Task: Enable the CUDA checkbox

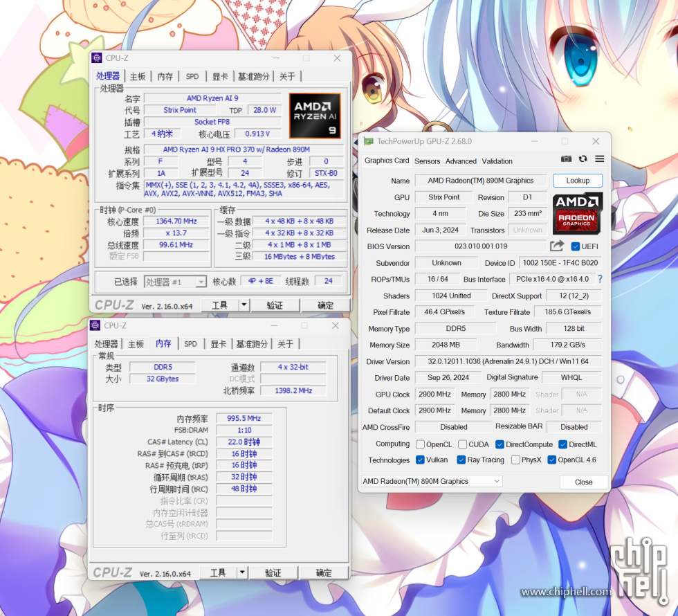Action: tap(462, 444)
